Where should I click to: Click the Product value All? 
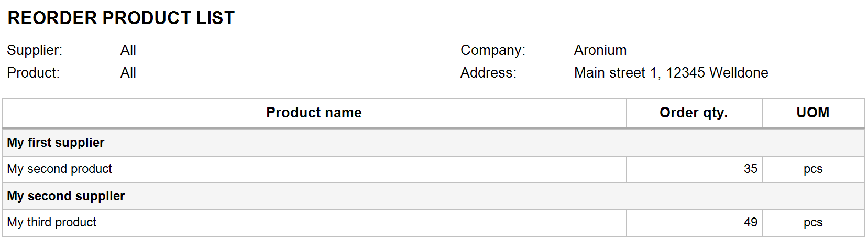tap(128, 73)
